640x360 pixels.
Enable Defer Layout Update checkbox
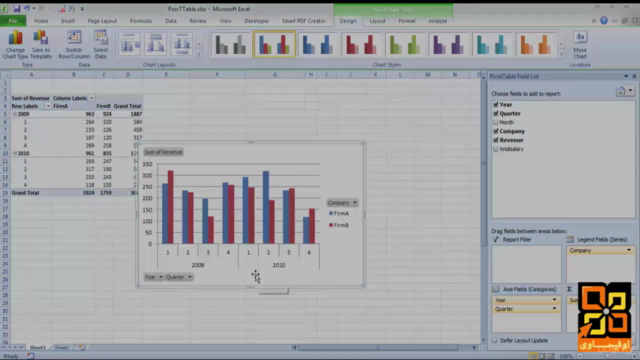pyautogui.click(x=495, y=340)
